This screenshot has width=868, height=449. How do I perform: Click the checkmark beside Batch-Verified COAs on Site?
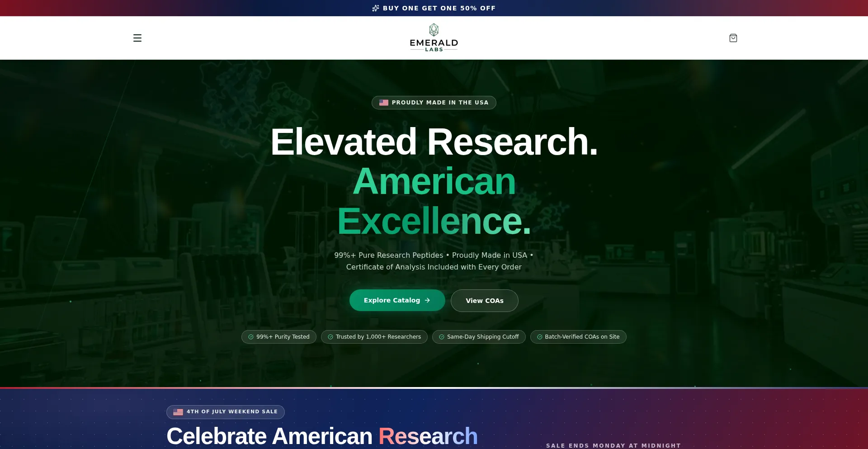pos(540,337)
